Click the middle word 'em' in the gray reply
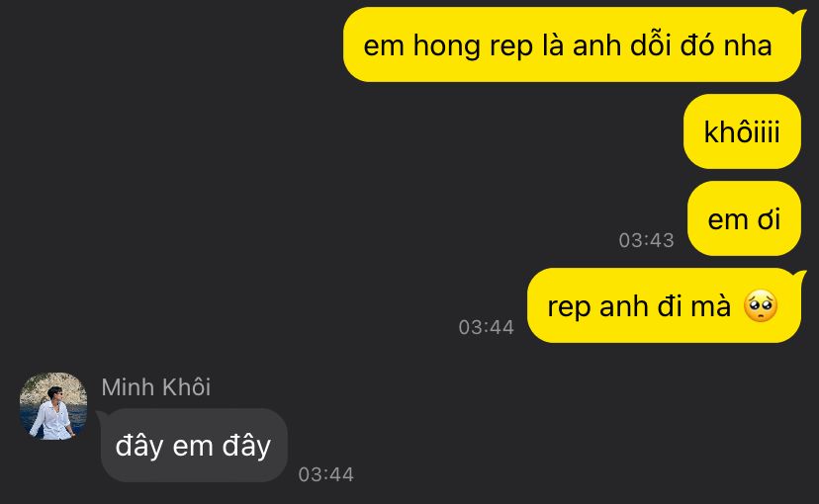The width and height of the screenshot is (819, 504). 192,447
